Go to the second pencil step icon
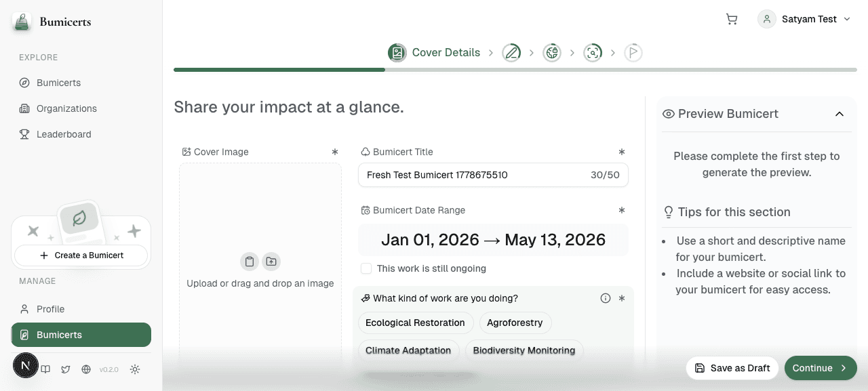The height and width of the screenshot is (391, 868). [511, 52]
